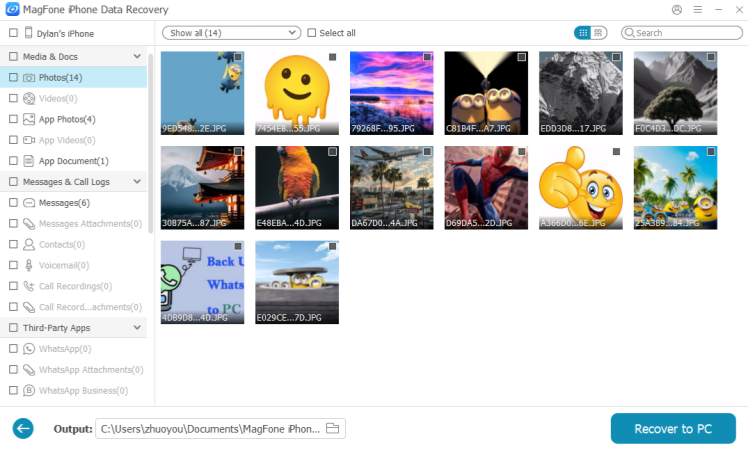Open the airplane DA67D0...4A.JPG thumbnail

392,188
